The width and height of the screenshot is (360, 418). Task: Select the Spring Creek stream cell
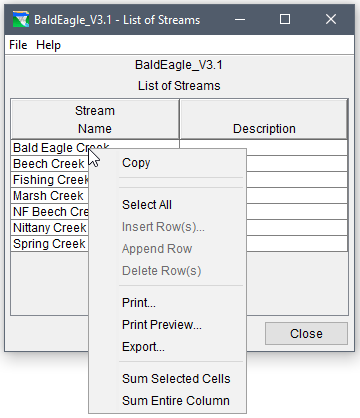[x=50, y=244]
